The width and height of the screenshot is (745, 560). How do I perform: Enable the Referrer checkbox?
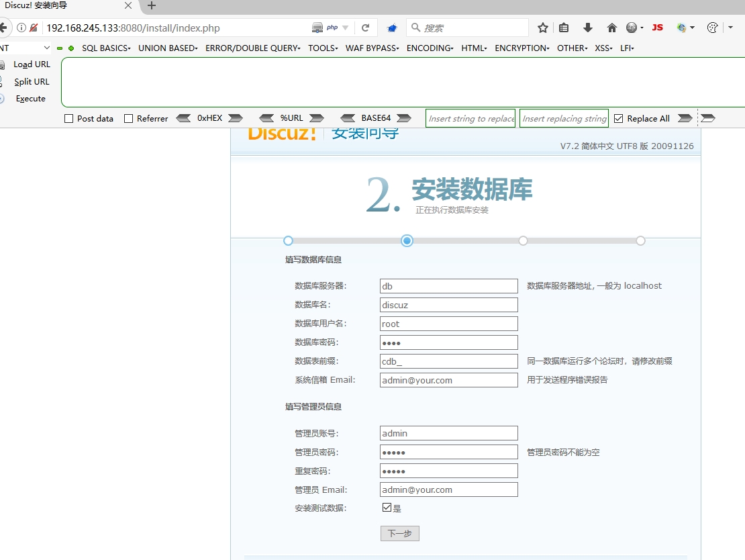129,119
